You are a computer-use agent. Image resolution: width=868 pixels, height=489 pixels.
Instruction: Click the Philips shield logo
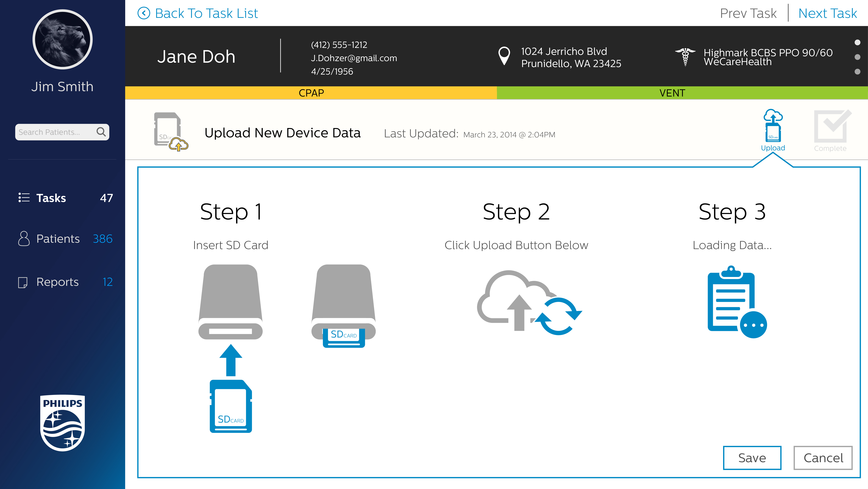coord(62,423)
